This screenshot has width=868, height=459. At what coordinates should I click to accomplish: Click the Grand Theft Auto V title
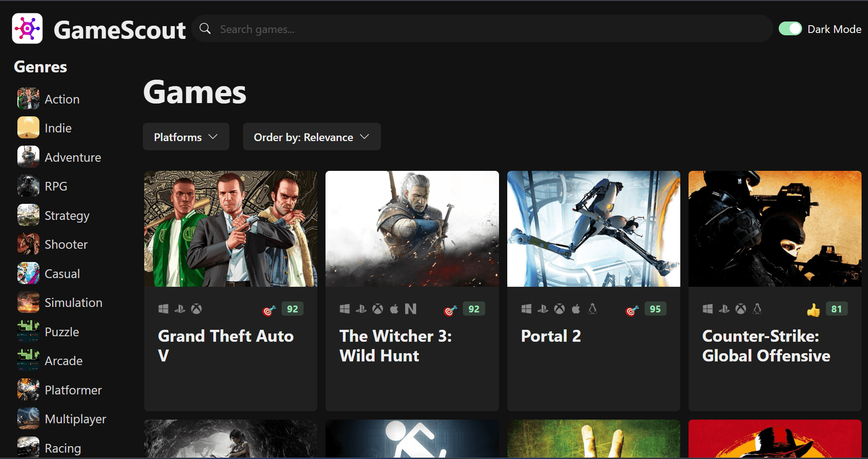(x=226, y=346)
